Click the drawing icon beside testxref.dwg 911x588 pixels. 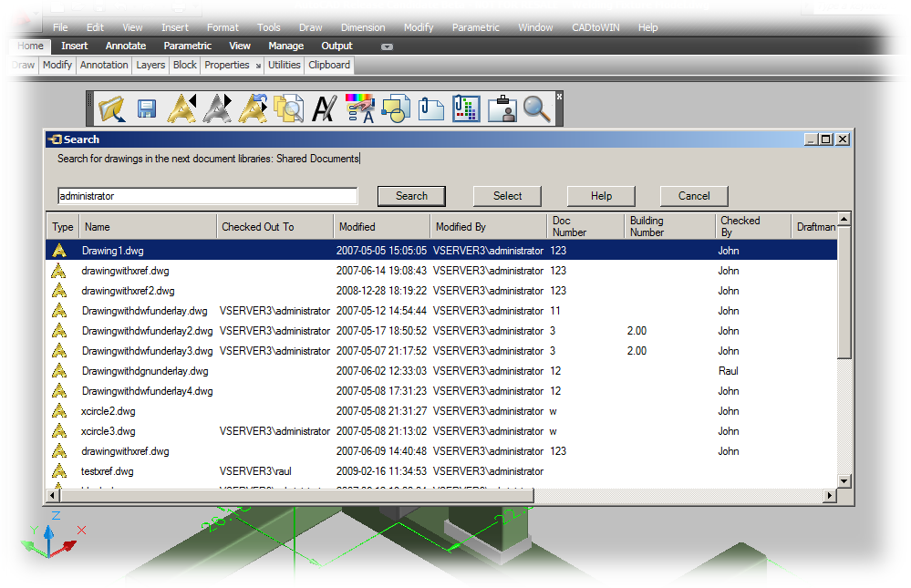59,471
